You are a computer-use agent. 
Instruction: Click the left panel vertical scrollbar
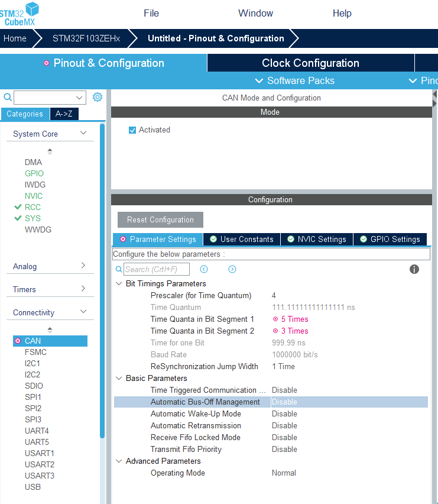pos(102,280)
